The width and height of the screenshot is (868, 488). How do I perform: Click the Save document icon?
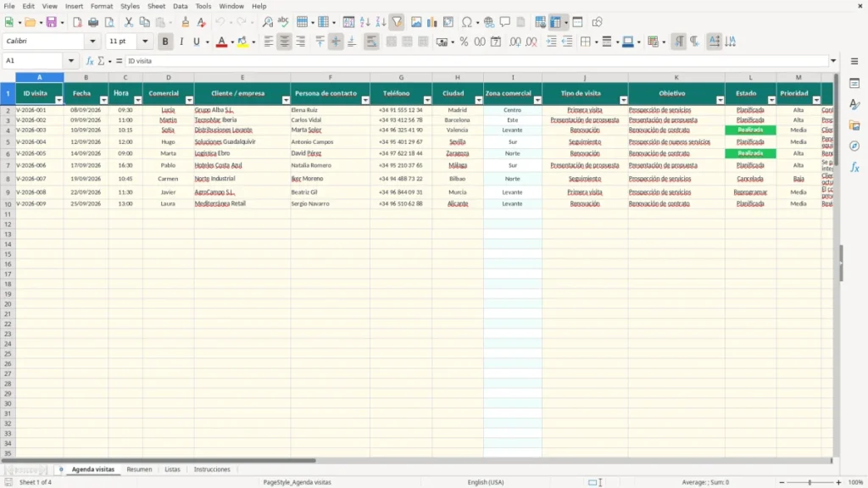click(52, 22)
